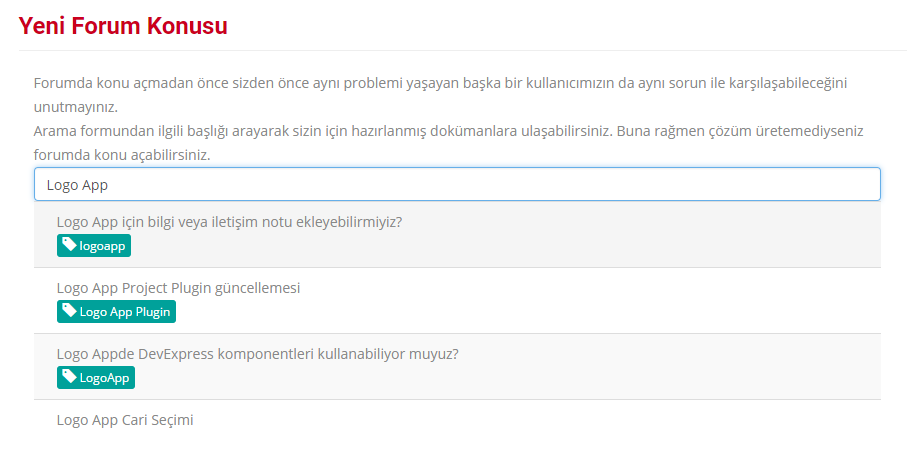Image resolution: width=907 pixels, height=457 pixels.
Task: Open 'Logo App Project Plugin güncellemesi' result
Action: tap(178, 288)
